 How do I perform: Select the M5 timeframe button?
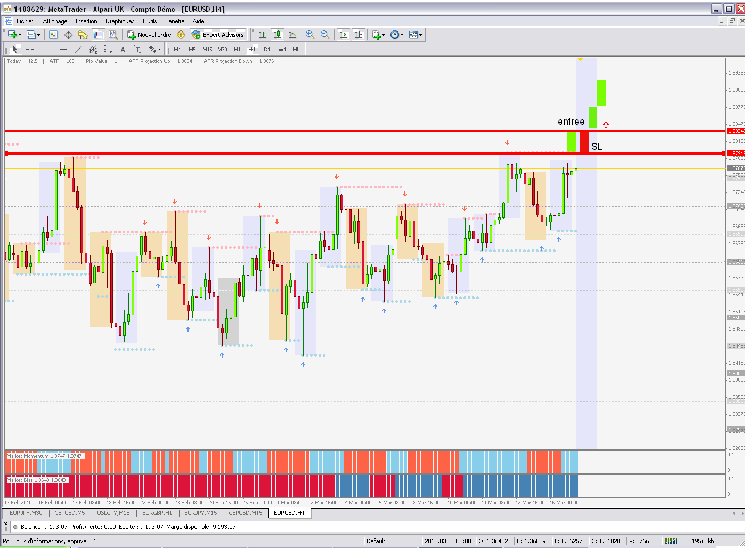click(x=192, y=49)
